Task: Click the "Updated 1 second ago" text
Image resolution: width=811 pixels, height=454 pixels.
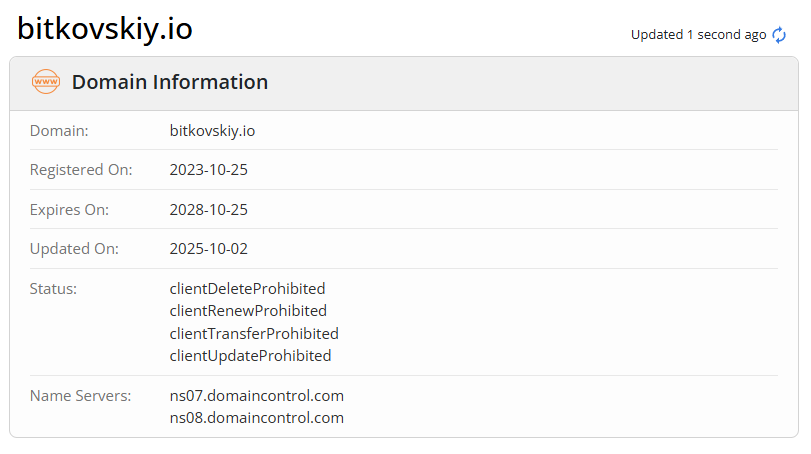Action: (x=698, y=35)
